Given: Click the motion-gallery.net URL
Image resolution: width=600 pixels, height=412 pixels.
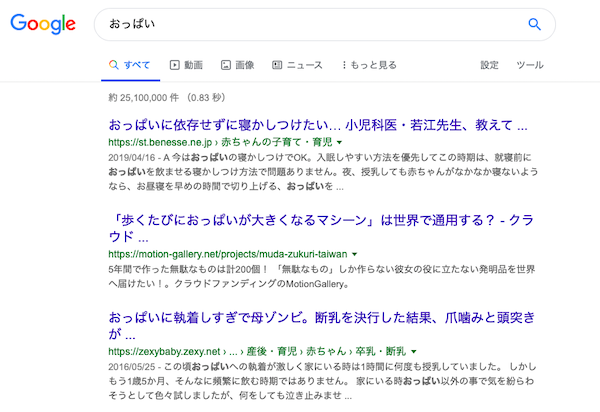Looking at the screenshot, I should (228, 254).
